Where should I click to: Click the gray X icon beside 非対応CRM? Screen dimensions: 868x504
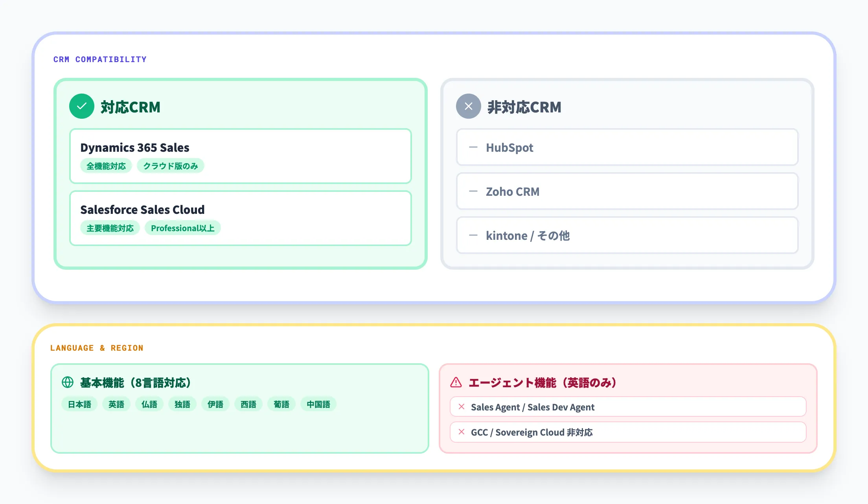tap(468, 106)
